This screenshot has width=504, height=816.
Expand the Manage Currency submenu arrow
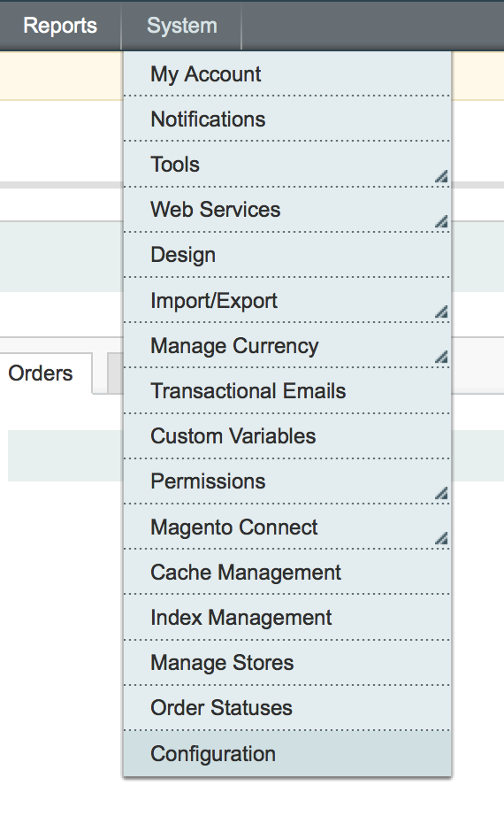point(441,358)
